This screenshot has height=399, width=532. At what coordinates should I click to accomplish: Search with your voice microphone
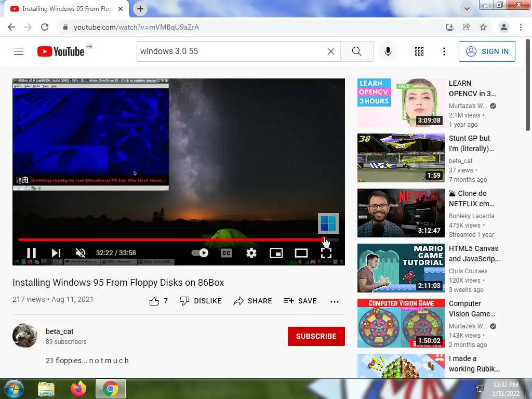pyautogui.click(x=388, y=51)
